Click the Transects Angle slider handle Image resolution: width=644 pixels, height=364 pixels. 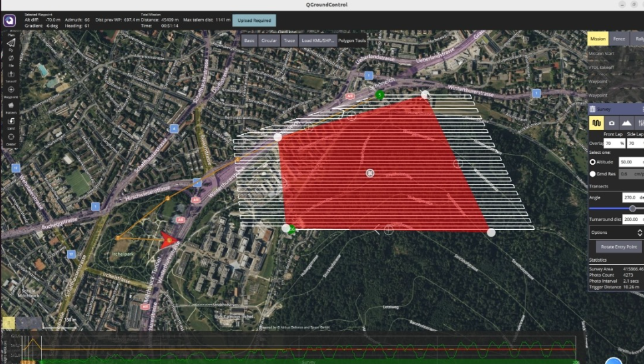tap(632, 208)
